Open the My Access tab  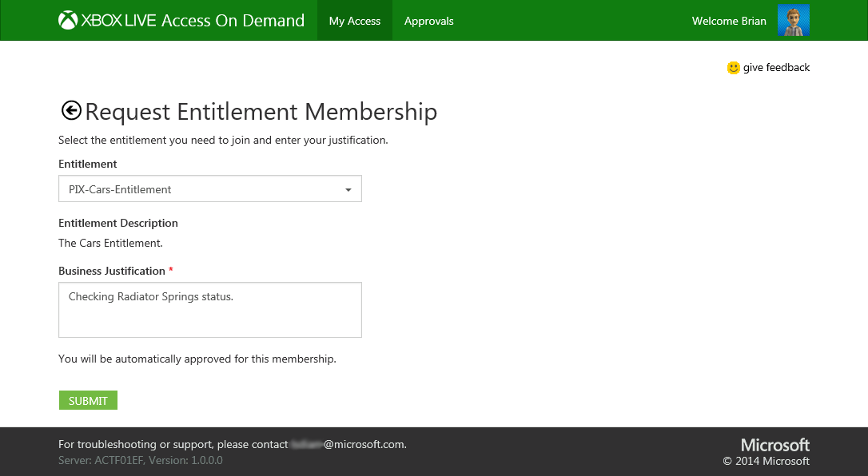pos(355,21)
